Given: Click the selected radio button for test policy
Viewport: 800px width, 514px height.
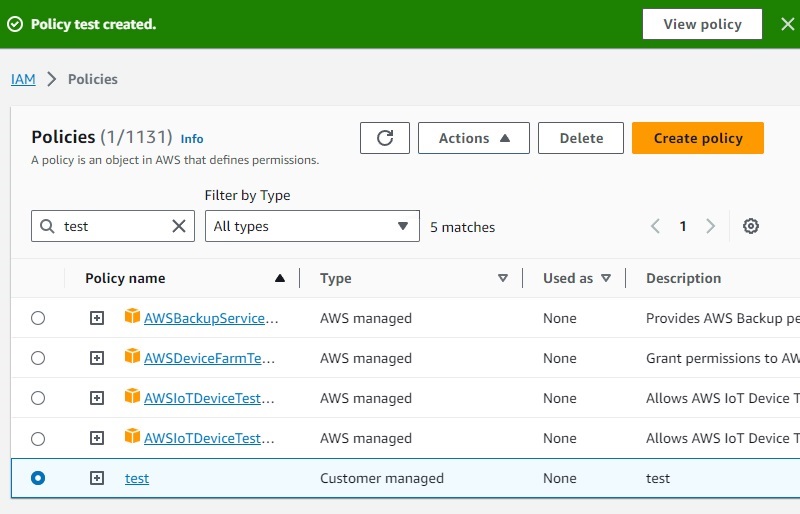Looking at the screenshot, I should [38, 478].
